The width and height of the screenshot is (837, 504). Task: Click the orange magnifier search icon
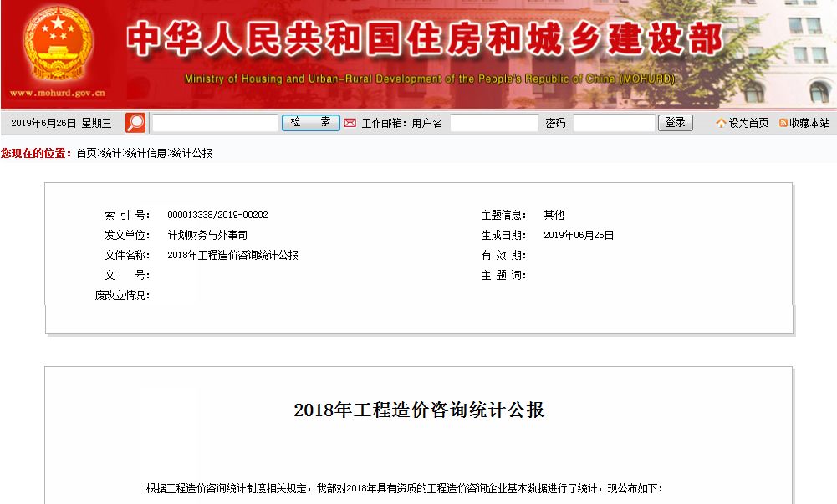coord(135,123)
